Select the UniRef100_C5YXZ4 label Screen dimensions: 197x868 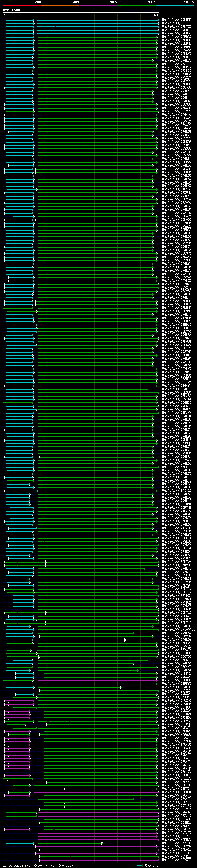click(177, 690)
